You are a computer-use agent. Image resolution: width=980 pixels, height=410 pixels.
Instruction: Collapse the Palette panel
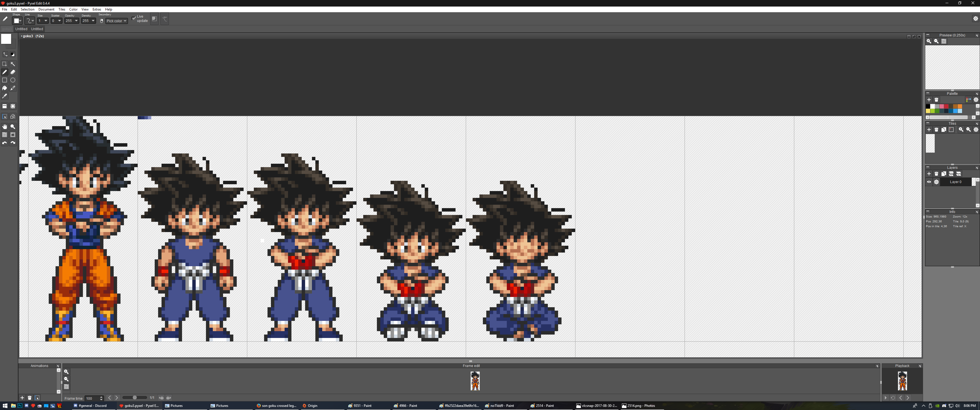[928, 93]
